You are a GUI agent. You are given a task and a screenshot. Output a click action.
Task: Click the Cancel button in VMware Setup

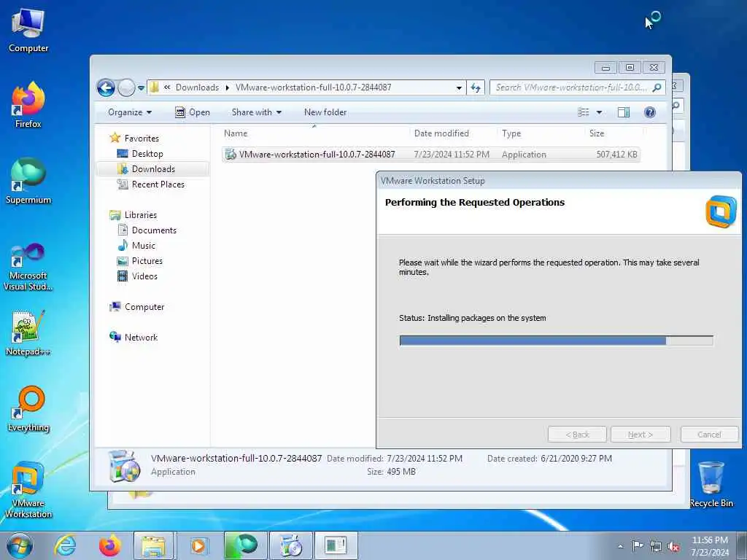[709, 435]
